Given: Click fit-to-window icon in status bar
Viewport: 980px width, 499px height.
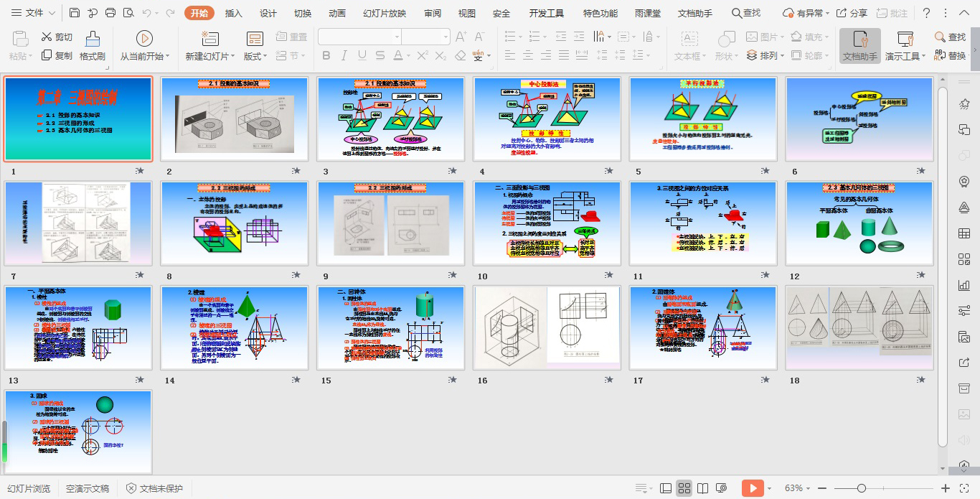Looking at the screenshot, I should (965, 488).
